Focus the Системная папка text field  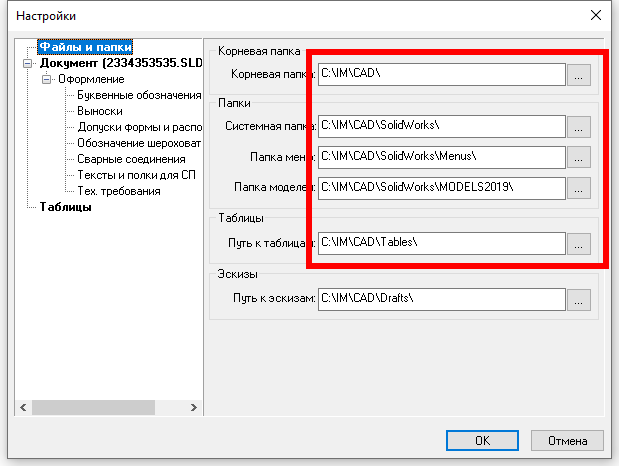click(x=441, y=127)
